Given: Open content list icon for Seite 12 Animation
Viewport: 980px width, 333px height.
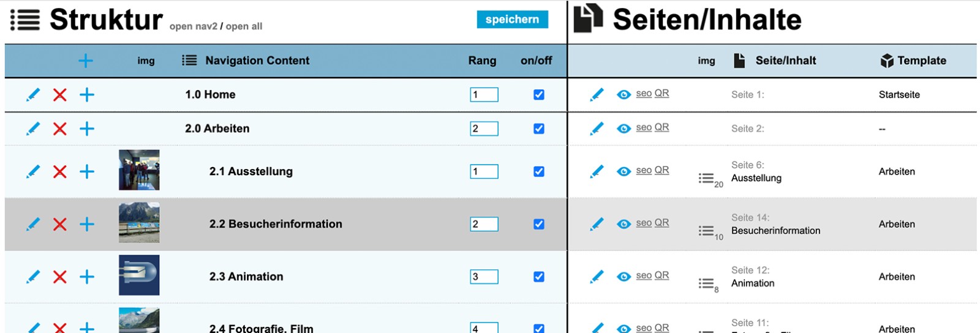Looking at the screenshot, I should [706, 284].
